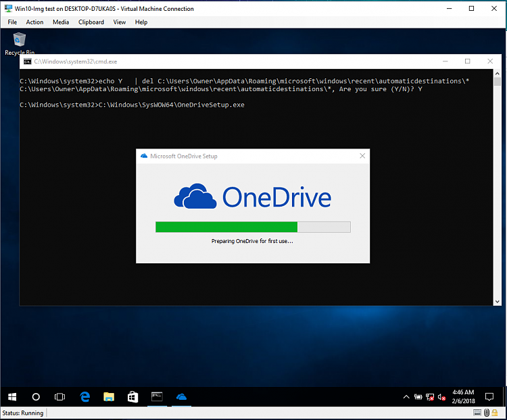Screen dimensions: 507x420
Task: Open the clock showing 4:46 AM
Action: pos(463,396)
